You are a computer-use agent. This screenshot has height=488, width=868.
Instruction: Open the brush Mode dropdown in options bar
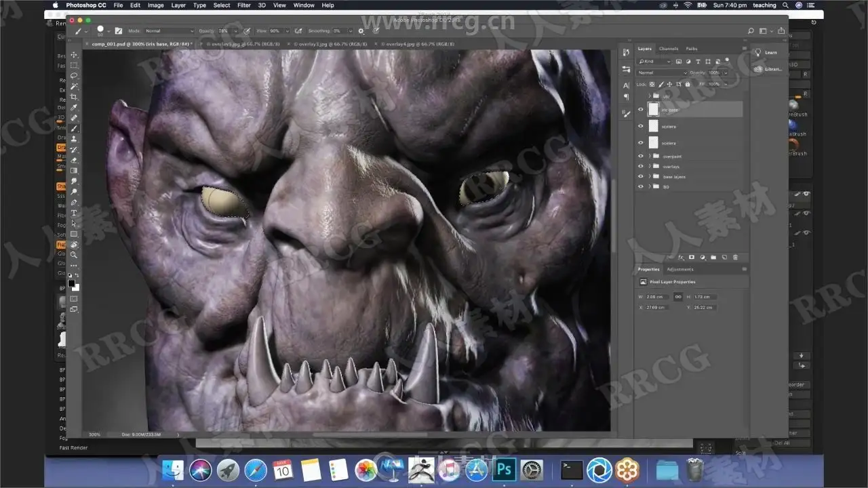point(168,31)
